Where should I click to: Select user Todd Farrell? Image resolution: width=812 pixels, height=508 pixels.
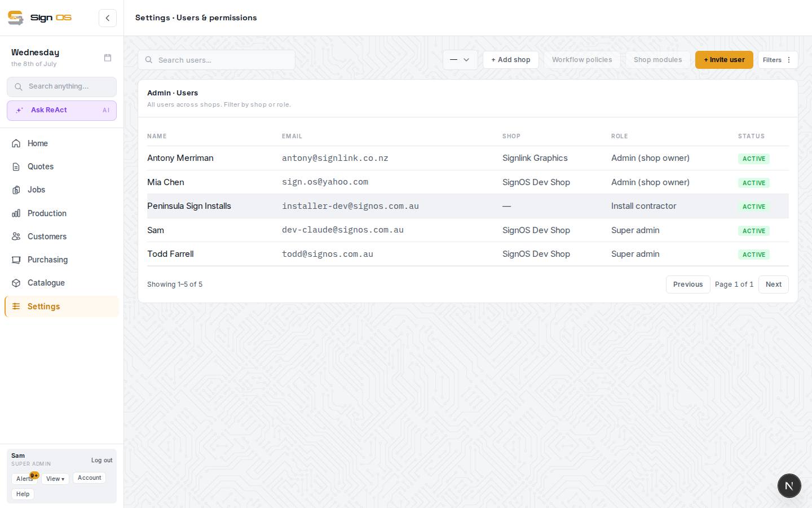170,254
